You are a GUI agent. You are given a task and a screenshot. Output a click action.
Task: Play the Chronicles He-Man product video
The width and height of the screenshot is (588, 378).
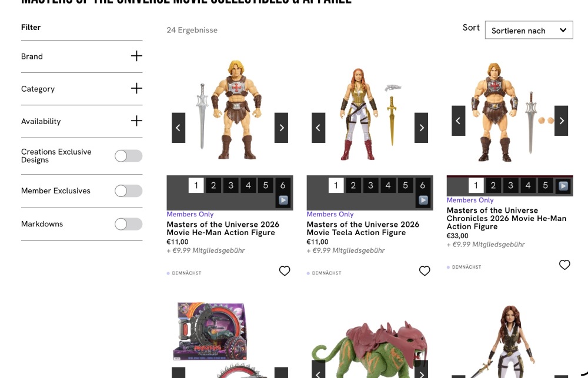click(563, 186)
